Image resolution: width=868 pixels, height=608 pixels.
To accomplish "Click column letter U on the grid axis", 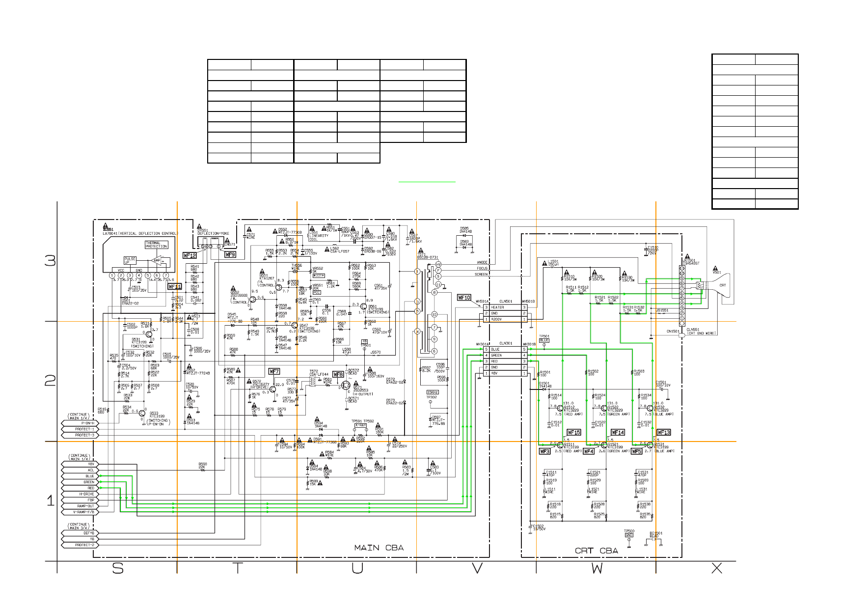I will pyautogui.click(x=357, y=568).
